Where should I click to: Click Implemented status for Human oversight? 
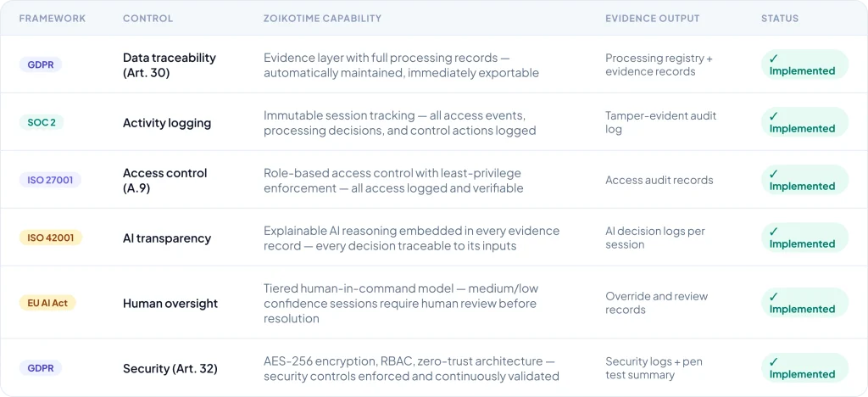pyautogui.click(x=804, y=303)
